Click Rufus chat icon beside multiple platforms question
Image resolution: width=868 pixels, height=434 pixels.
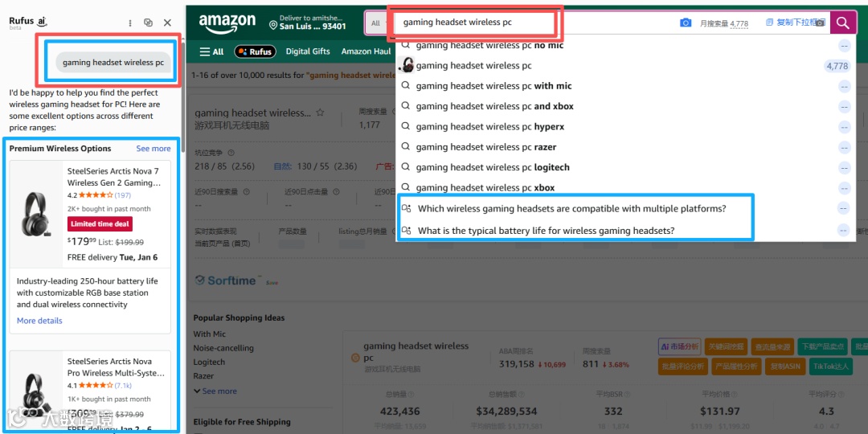[407, 209]
